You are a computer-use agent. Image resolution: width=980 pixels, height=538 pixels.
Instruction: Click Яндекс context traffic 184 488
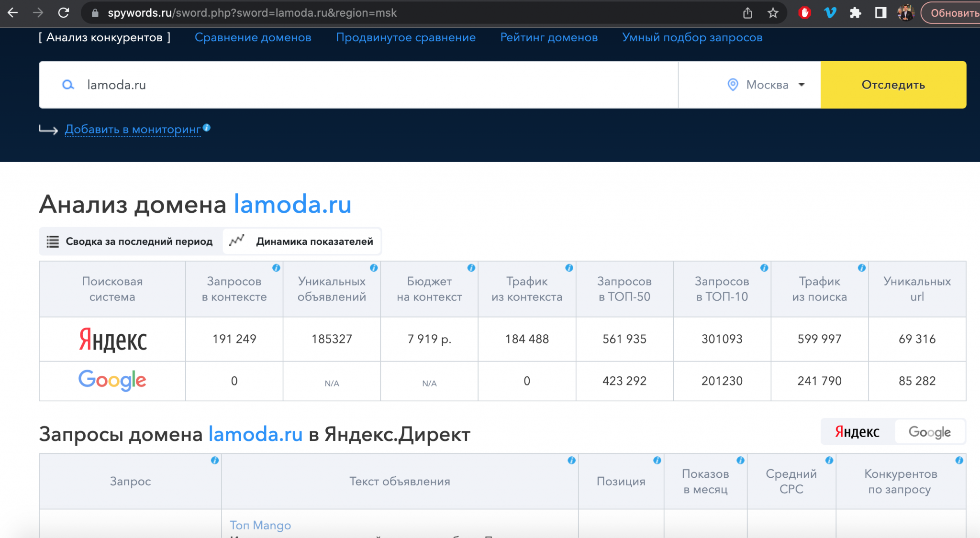[527, 339]
